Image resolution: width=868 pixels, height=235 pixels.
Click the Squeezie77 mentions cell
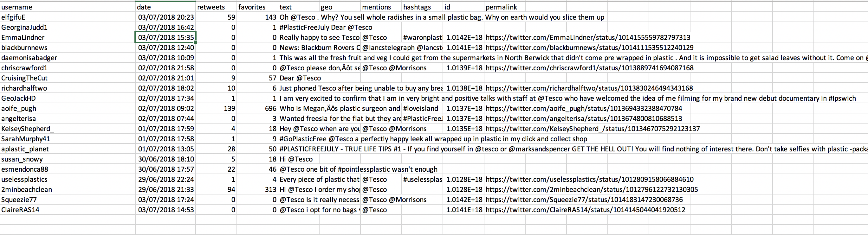click(381, 200)
